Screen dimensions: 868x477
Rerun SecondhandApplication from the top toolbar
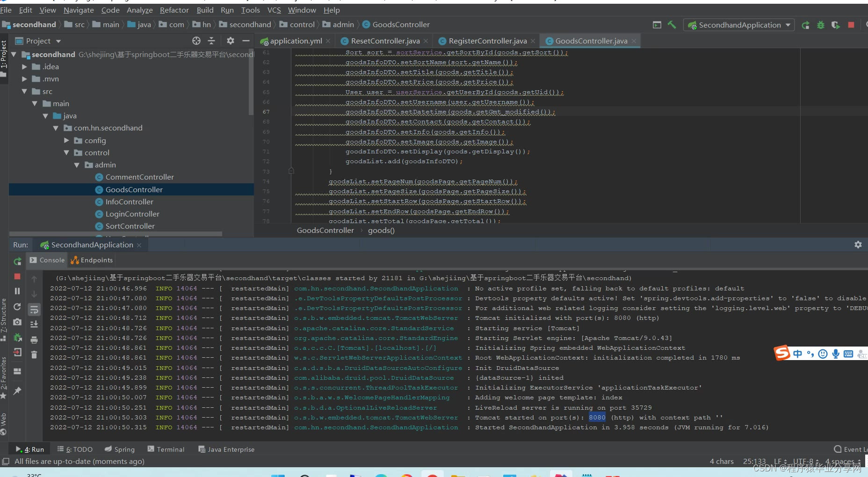click(x=805, y=25)
